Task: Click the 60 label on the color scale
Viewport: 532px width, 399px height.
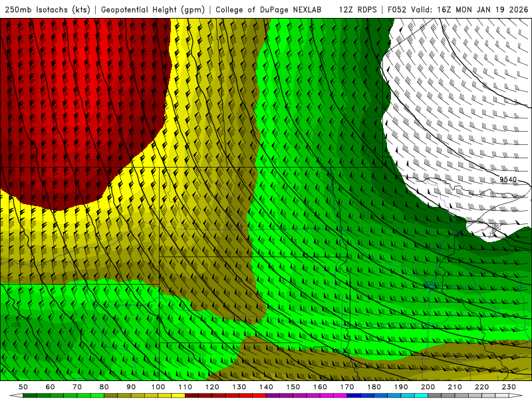Action: point(50,387)
